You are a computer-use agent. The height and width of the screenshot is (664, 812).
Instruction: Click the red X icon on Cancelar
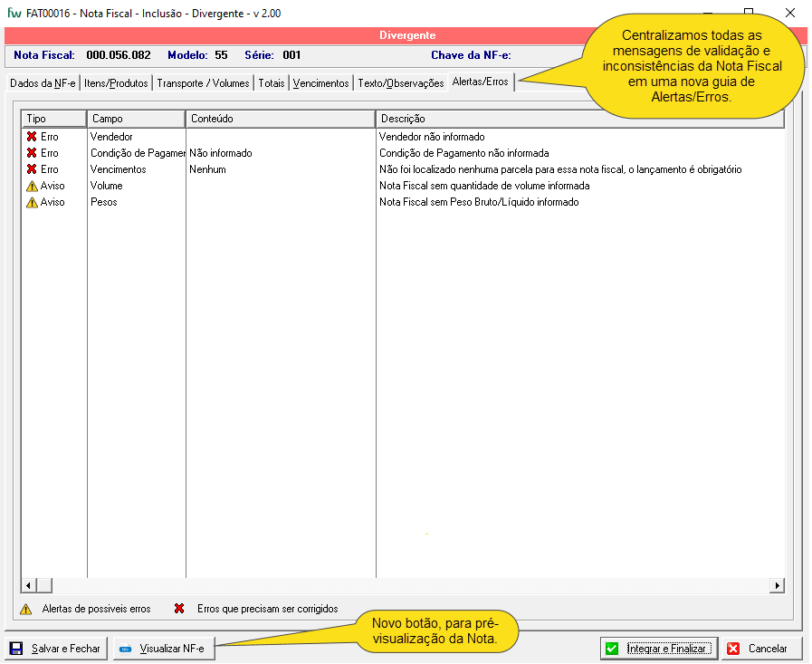(x=733, y=649)
